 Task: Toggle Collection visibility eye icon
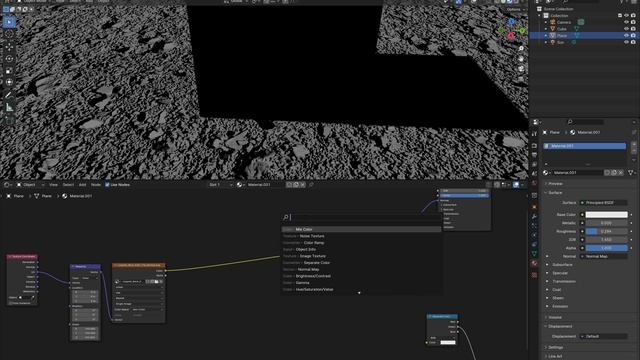(626, 16)
